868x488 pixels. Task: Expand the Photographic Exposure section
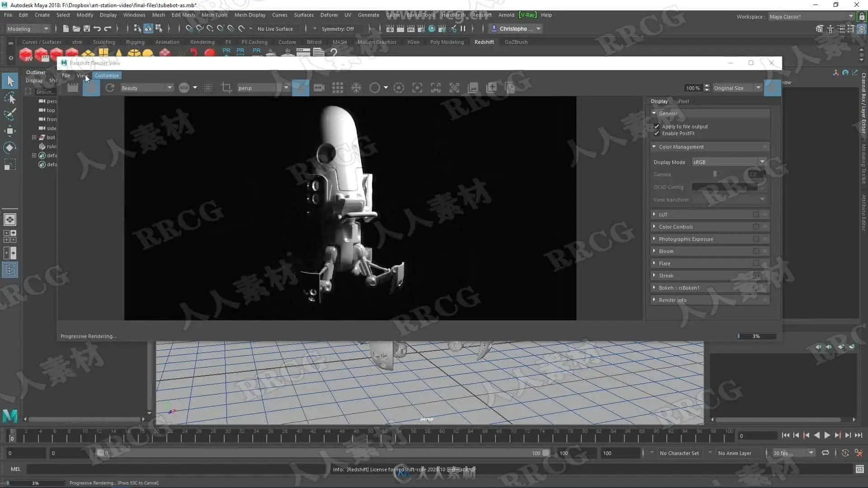coord(654,239)
